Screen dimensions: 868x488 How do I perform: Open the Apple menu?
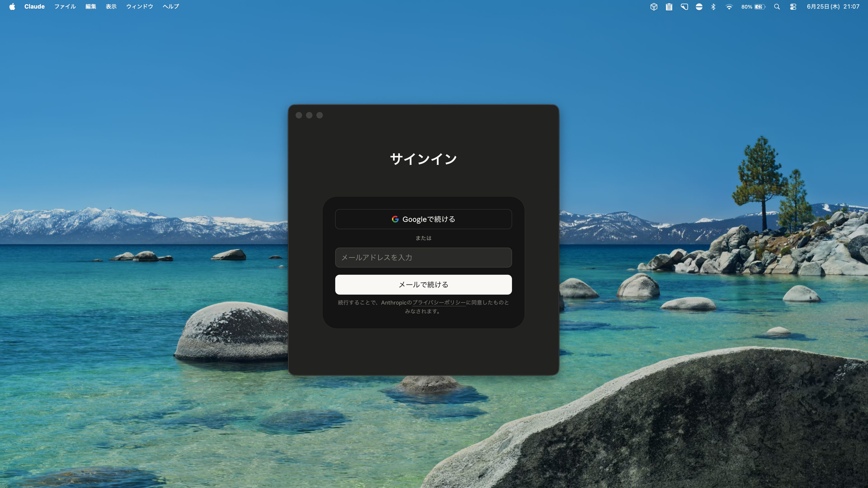pyautogui.click(x=12, y=7)
